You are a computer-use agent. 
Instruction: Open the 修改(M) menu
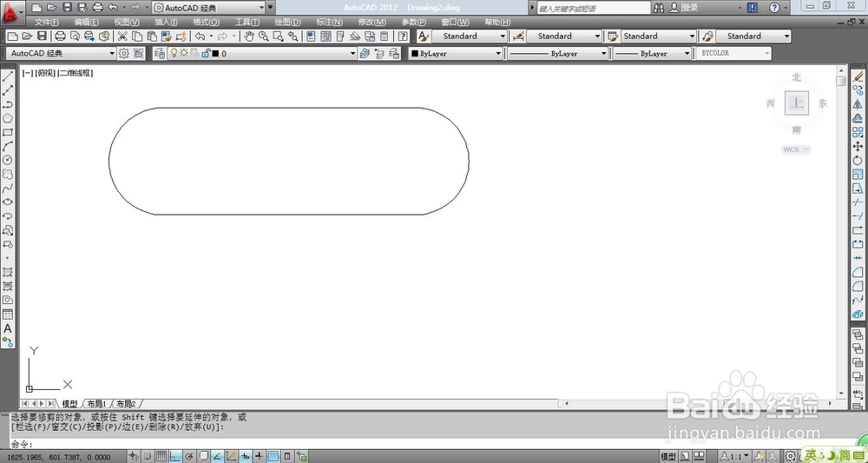pos(372,23)
